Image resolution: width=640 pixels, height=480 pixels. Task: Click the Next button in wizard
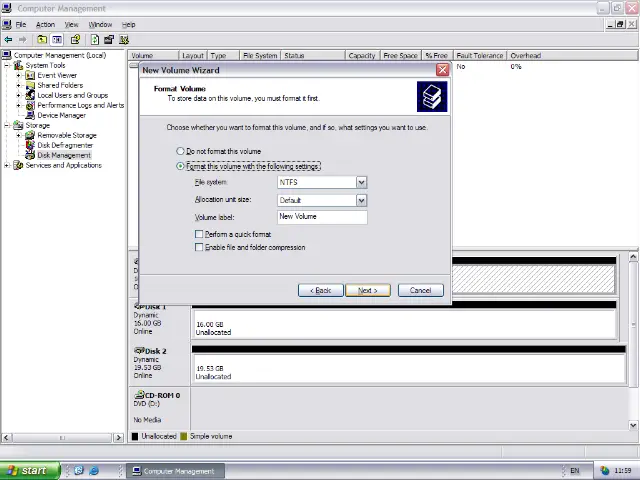(x=367, y=290)
